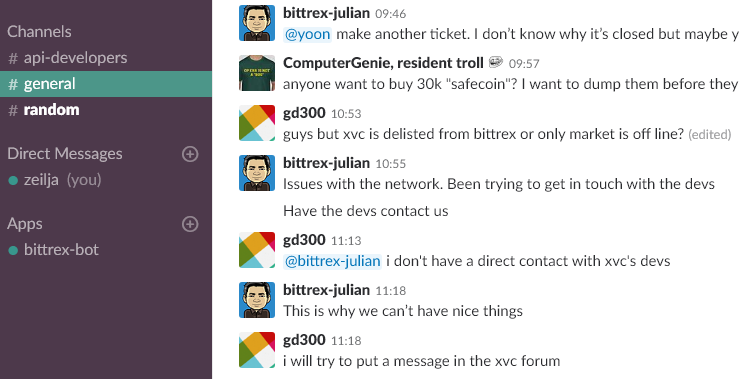Click the troll face emoji after ComputerGenie's name
739x379 pixels.
click(x=495, y=62)
